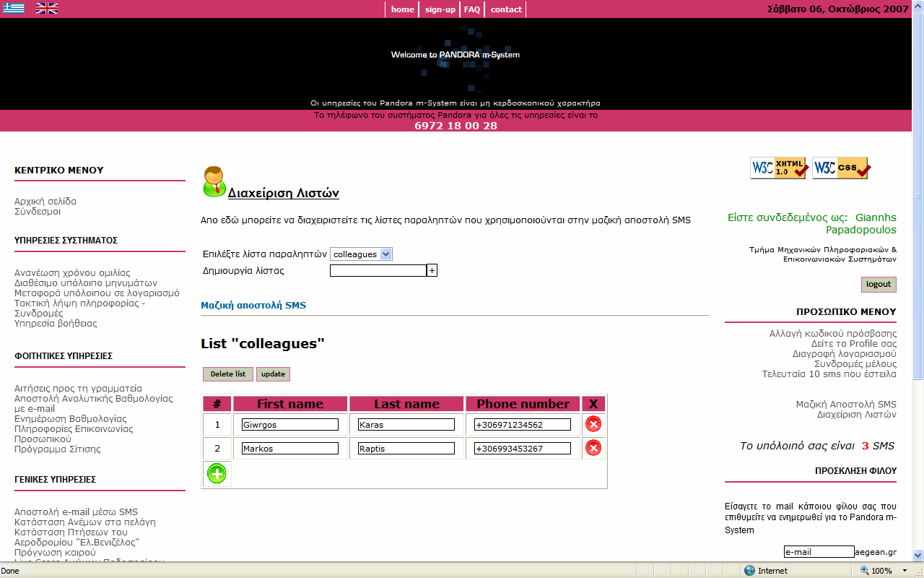The image size is (924, 578).
Task: Delete the Markos Raptis row with red X
Action: (x=593, y=448)
